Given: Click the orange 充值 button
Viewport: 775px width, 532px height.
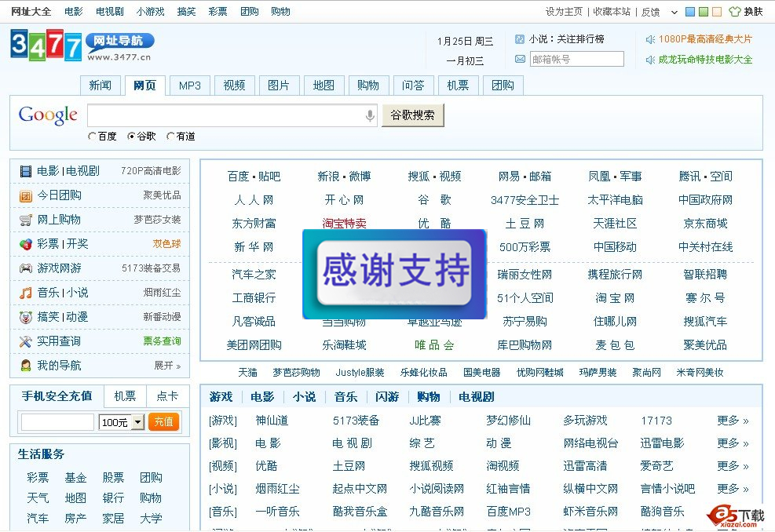Looking at the screenshot, I should pos(163,422).
